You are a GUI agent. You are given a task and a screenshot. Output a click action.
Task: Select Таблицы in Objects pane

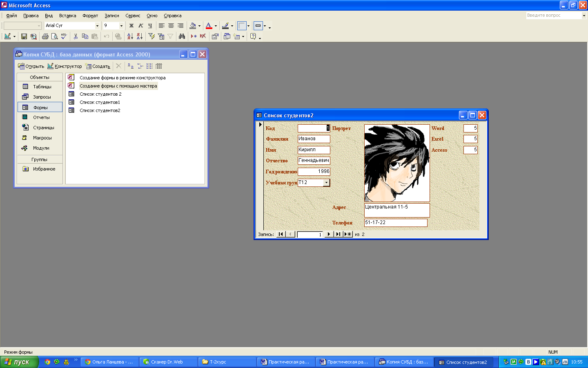(40, 87)
